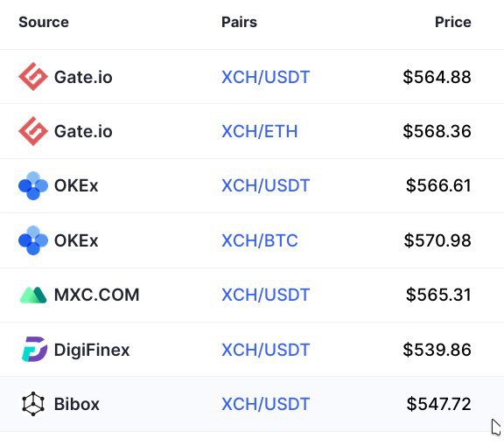Click the DigiFinex purple logo
The height and width of the screenshot is (445, 504).
click(34, 349)
